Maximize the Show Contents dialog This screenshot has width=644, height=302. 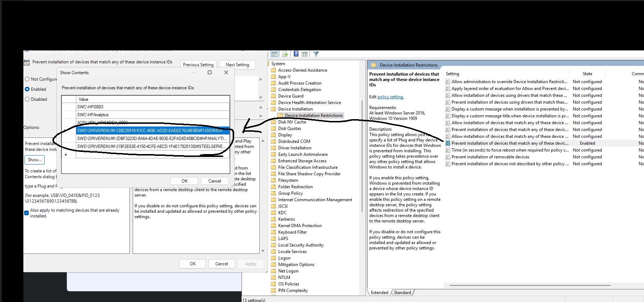pos(210,72)
